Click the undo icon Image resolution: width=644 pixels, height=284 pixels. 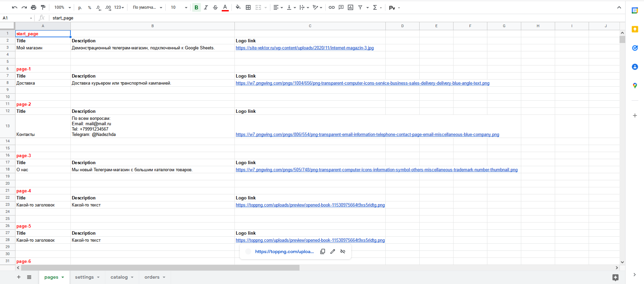[14, 7]
